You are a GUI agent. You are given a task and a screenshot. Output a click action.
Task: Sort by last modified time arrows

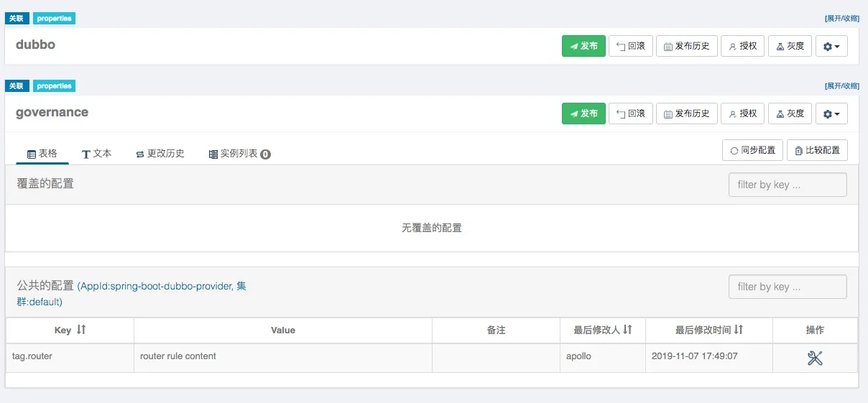(x=739, y=330)
